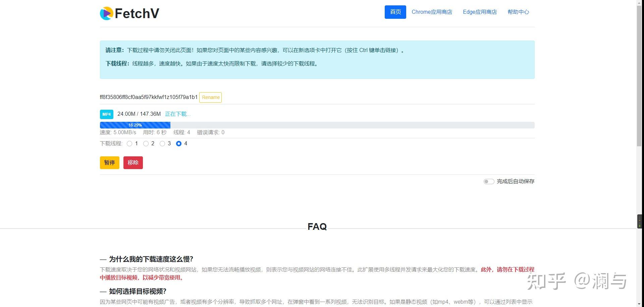Image resolution: width=644 pixels, height=307 pixels.
Task: Open the Edge应用商店 link
Action: 480,12
